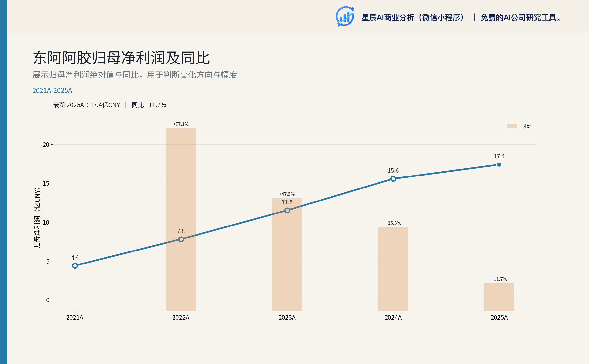Click the 2023A line marker at 11.5
The width and height of the screenshot is (589, 364).
[287, 210]
